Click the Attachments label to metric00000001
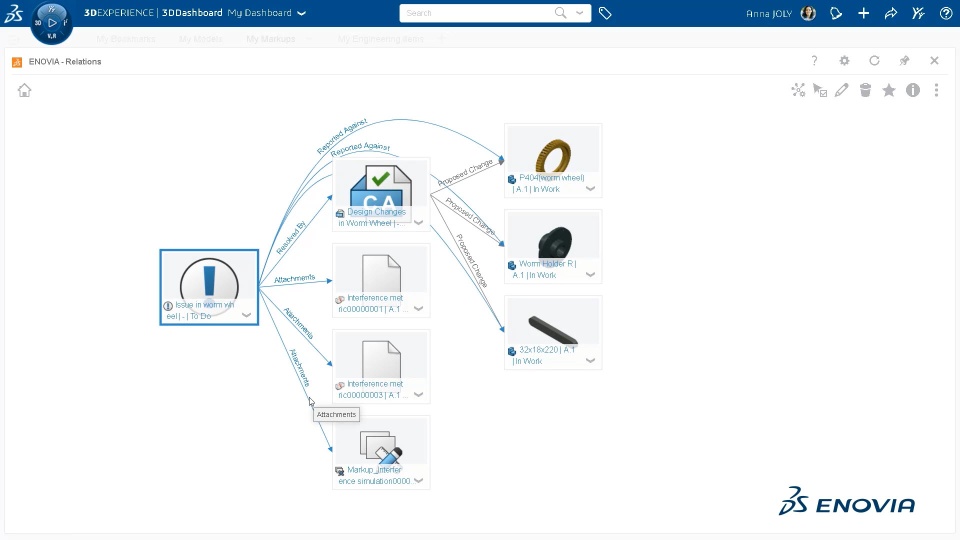Screen dimensions: 960x540 [x=294, y=279]
